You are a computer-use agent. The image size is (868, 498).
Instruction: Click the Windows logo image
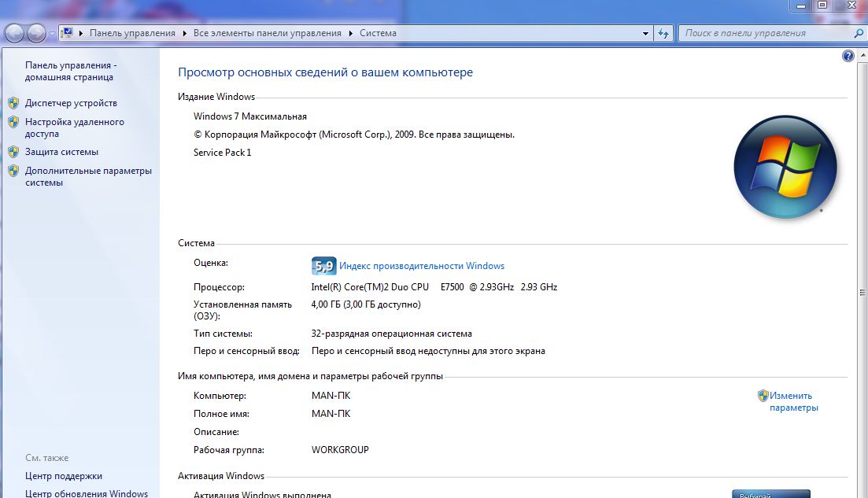[x=785, y=167]
